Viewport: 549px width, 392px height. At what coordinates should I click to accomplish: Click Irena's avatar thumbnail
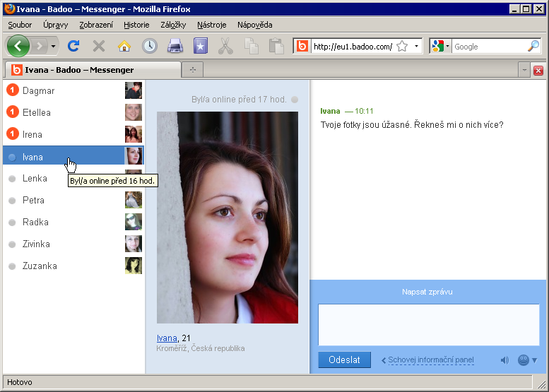(134, 134)
